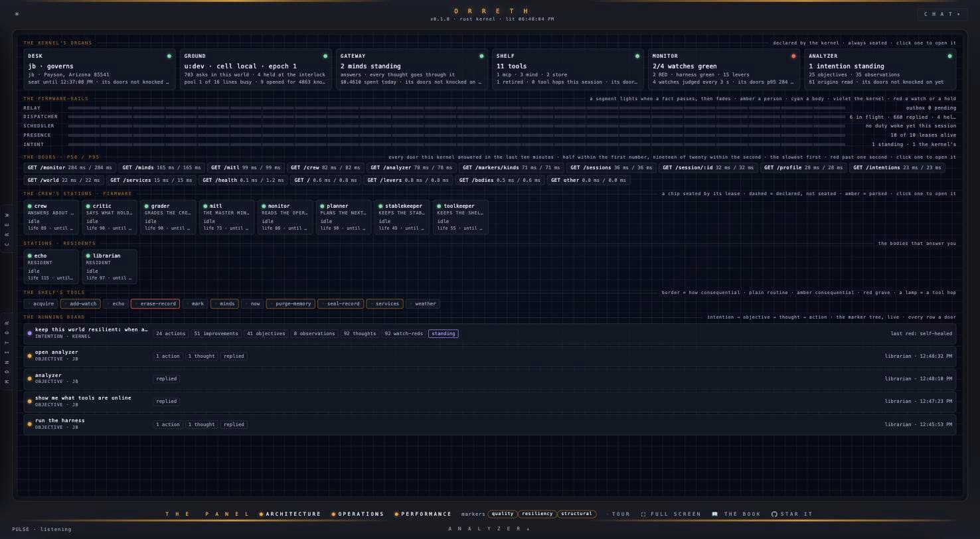Click the erase-record tool chip
Screen dimensions: 980x539
(x=155, y=304)
